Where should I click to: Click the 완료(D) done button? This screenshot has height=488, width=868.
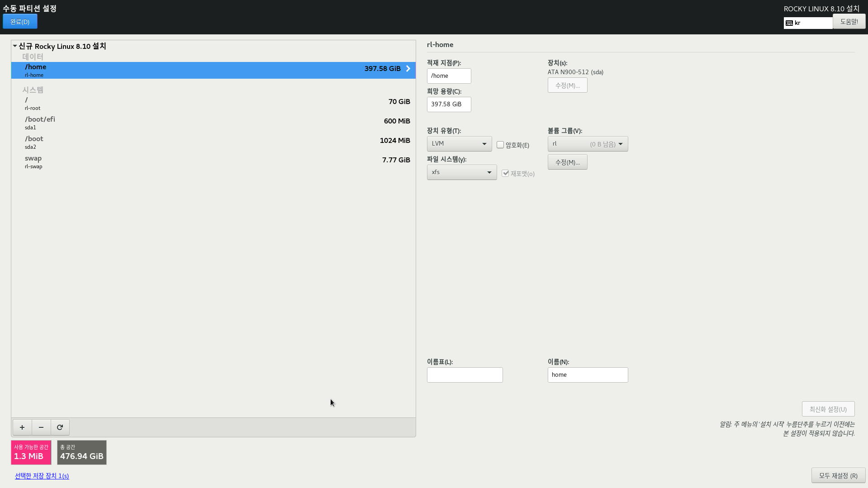20,22
